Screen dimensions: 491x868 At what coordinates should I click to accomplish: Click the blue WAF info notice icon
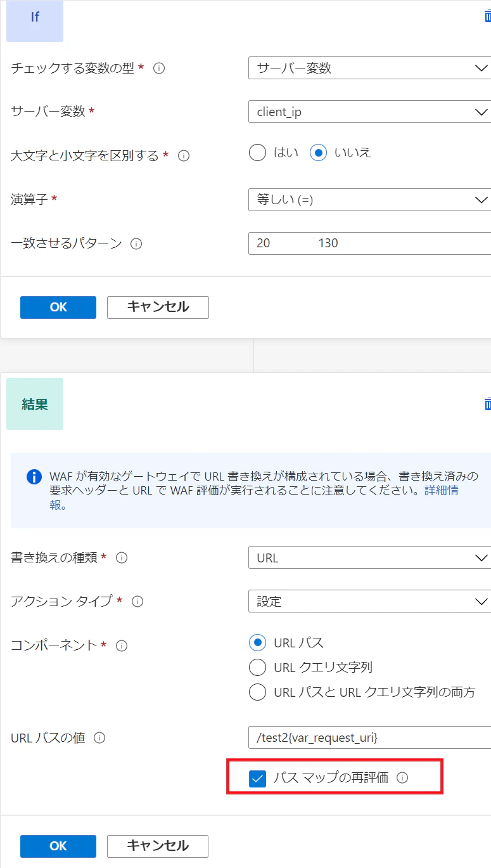click(x=34, y=477)
